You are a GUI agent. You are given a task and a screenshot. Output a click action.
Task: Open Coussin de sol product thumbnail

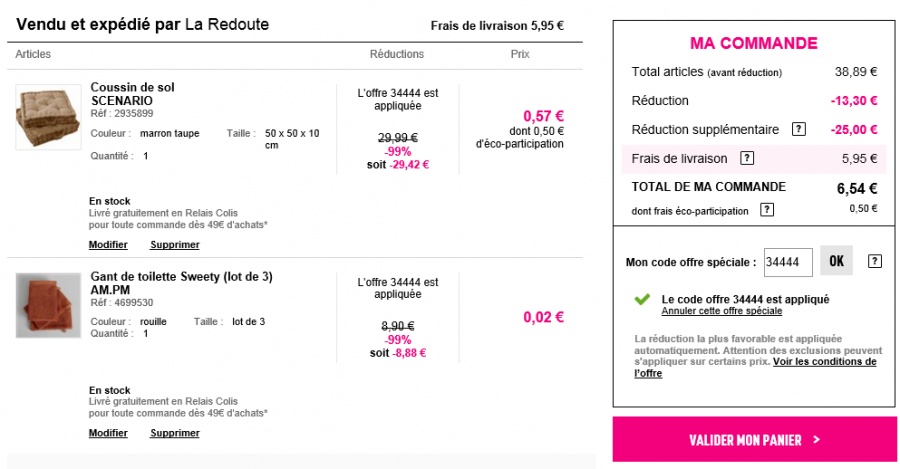click(x=47, y=118)
